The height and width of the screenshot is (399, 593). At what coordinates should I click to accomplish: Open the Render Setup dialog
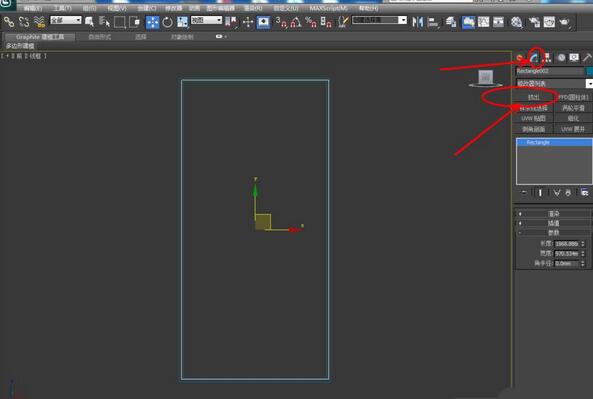pyautogui.click(x=534, y=22)
